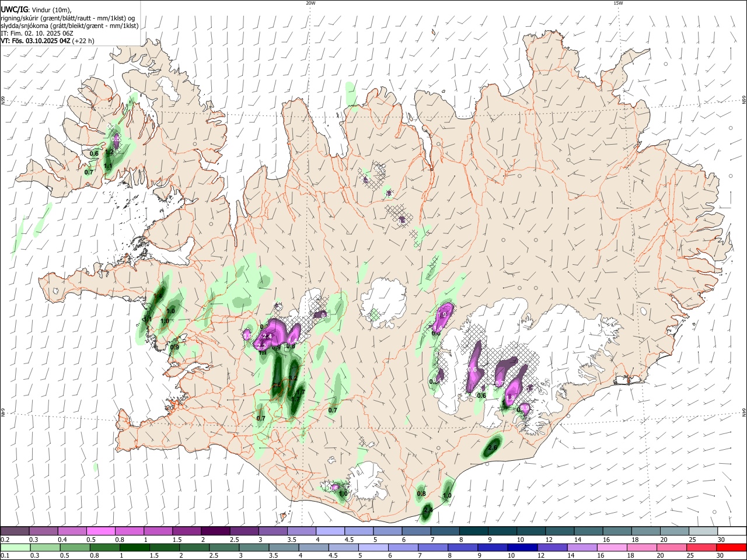This screenshot has height=560, width=747.
Task: Click the crimson 25 mm rain swatch
Action: point(702,548)
